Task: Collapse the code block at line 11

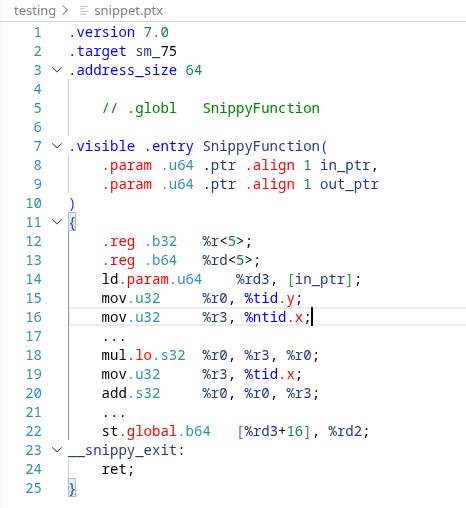Action: click(x=57, y=222)
